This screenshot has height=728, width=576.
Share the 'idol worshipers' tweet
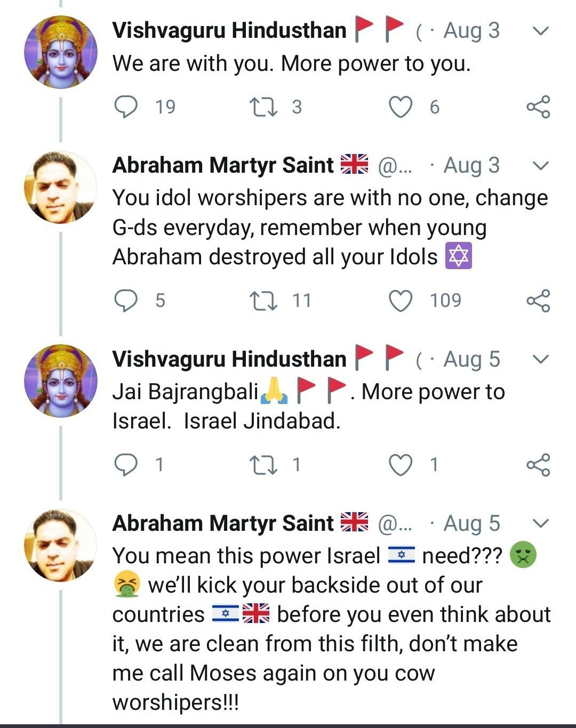[x=538, y=301]
